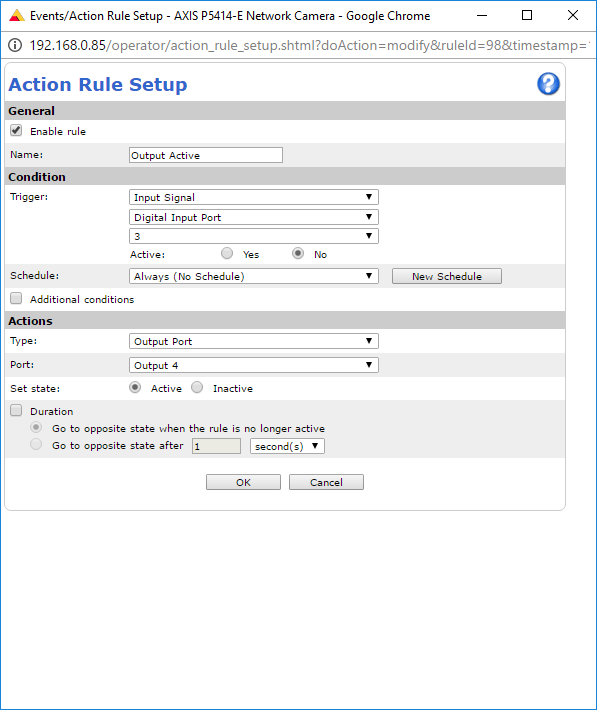Open the Always (No Schedule) dropdown
Viewport: 597px width, 710px height.
point(254,276)
